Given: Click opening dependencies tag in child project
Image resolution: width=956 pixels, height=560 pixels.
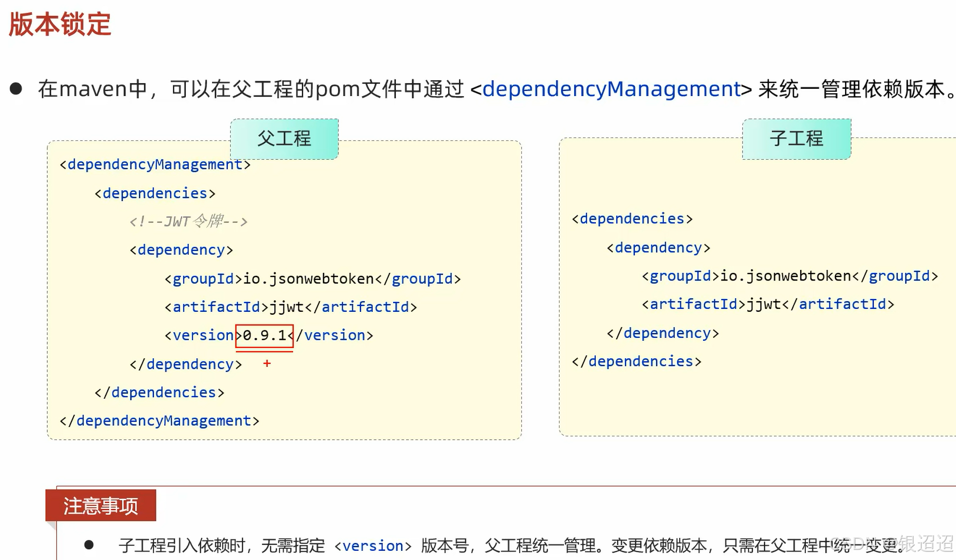Looking at the screenshot, I should (632, 219).
